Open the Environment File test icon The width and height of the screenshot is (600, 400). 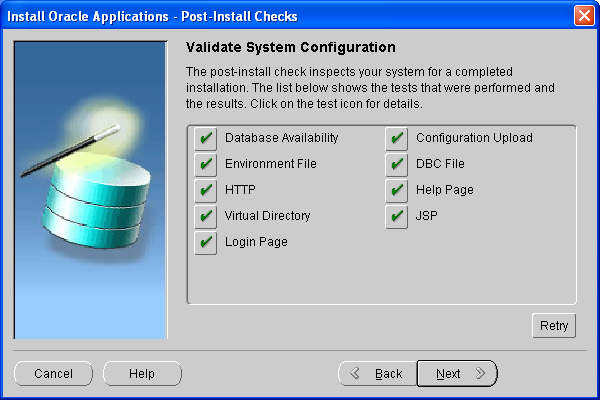[x=205, y=164]
